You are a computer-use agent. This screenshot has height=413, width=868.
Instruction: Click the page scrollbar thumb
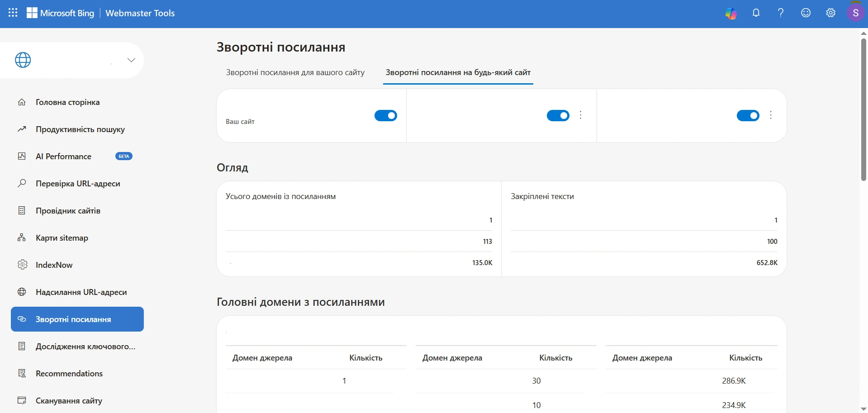pos(863,109)
